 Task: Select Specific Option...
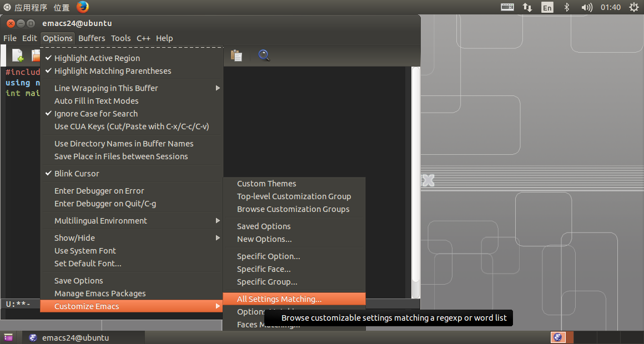[294, 256]
